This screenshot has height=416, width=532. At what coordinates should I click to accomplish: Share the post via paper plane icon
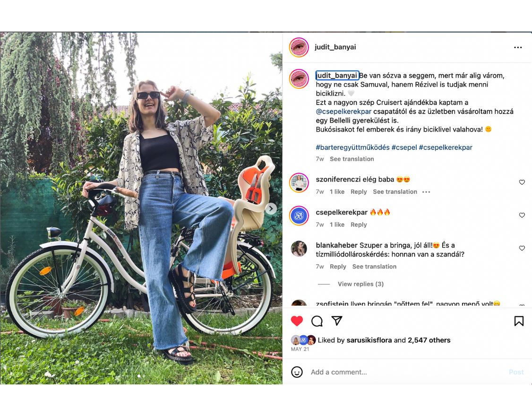[337, 321]
